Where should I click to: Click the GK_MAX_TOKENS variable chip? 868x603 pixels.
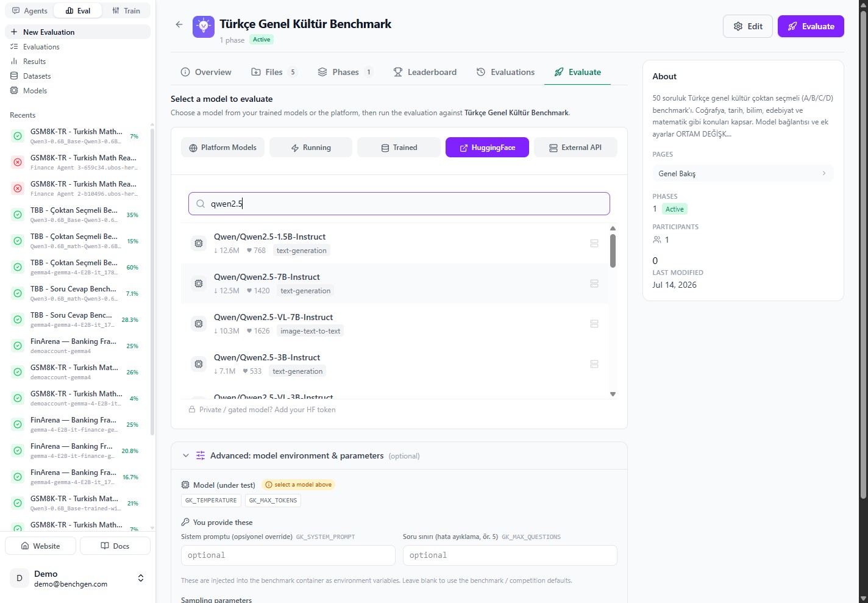(273, 501)
